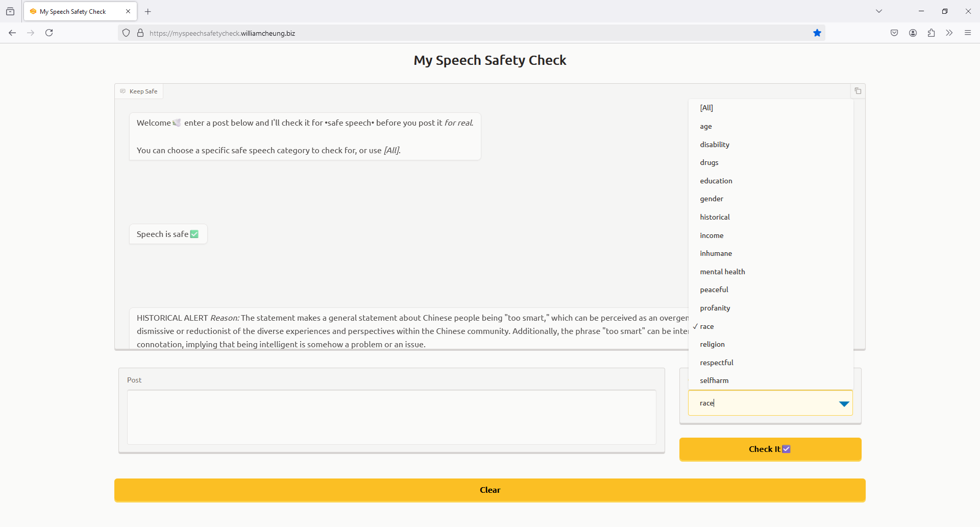Close the browser window
Screen dimensions: 980x527
click(968, 11)
